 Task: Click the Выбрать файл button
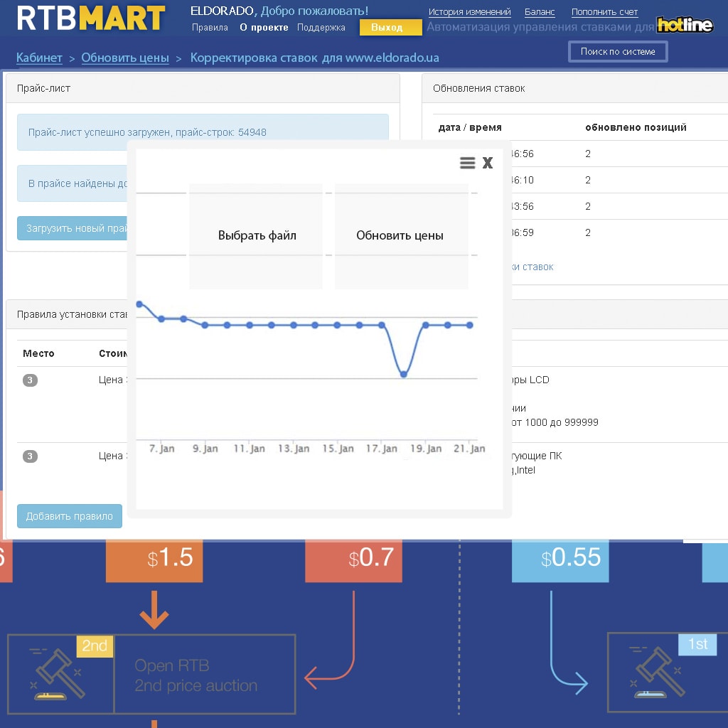click(256, 236)
